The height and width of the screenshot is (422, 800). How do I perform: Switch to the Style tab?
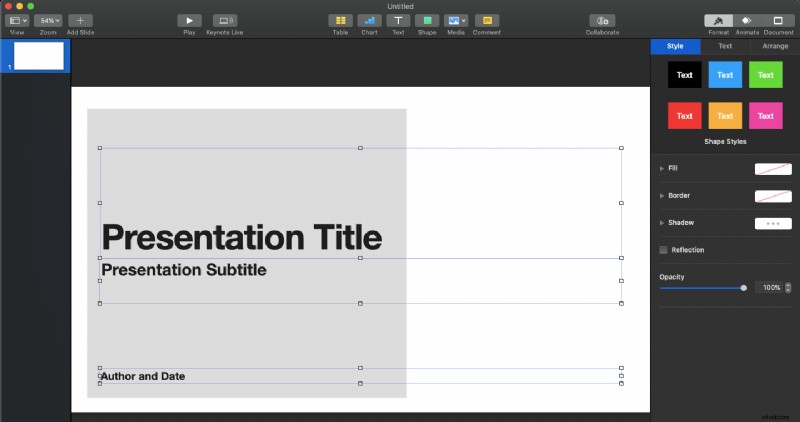(675, 46)
